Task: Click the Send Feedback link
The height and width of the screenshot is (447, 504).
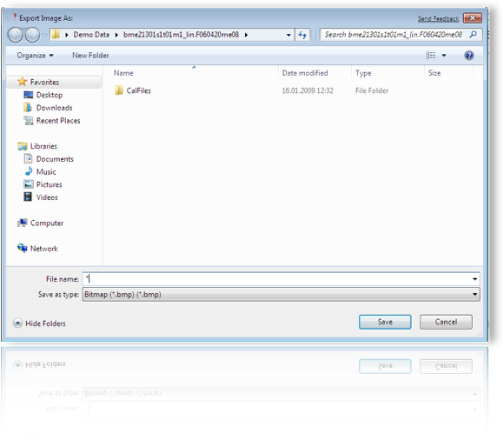Action: [x=438, y=18]
